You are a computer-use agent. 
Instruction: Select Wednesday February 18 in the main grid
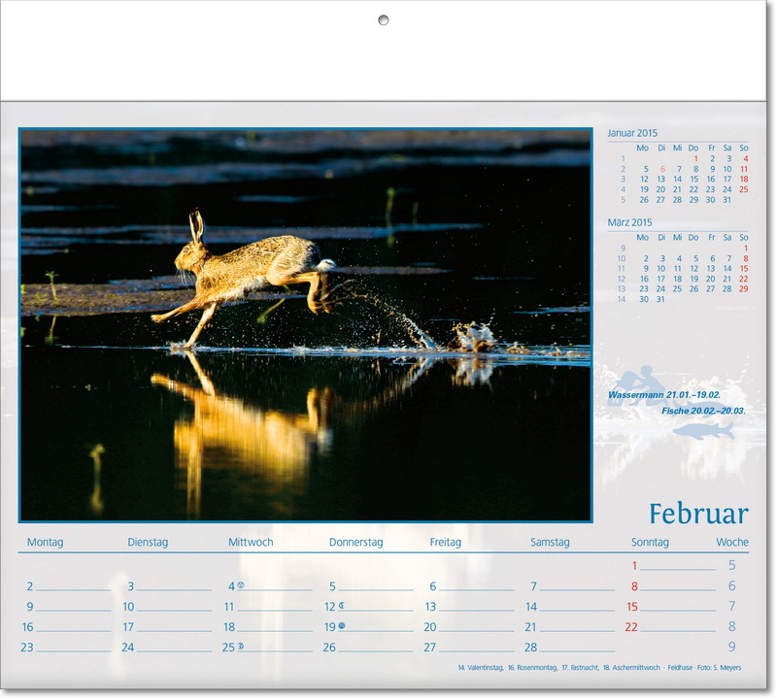pyautogui.click(x=229, y=627)
